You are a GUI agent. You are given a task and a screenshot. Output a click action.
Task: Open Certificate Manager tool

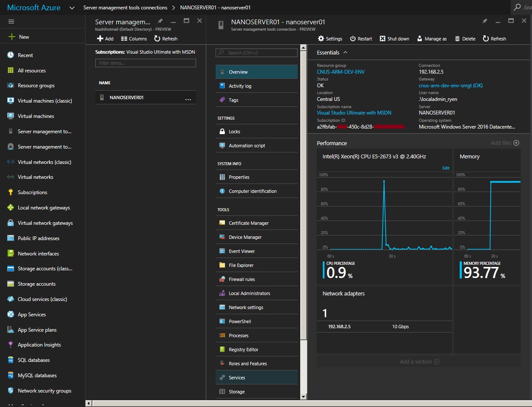[256, 223]
